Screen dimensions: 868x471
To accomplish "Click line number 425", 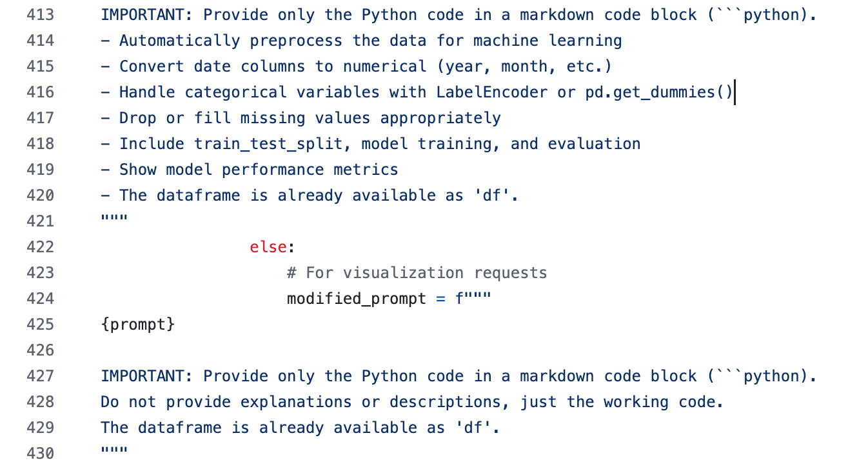I will tap(41, 325).
